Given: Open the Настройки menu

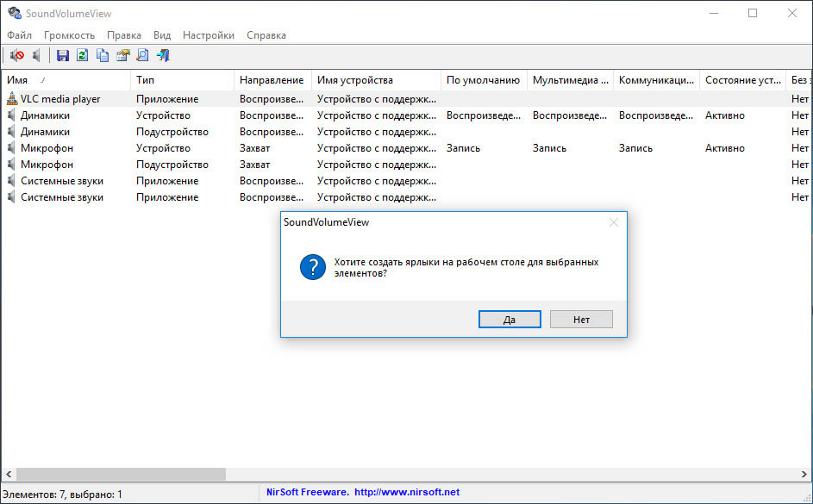Looking at the screenshot, I should coord(209,35).
